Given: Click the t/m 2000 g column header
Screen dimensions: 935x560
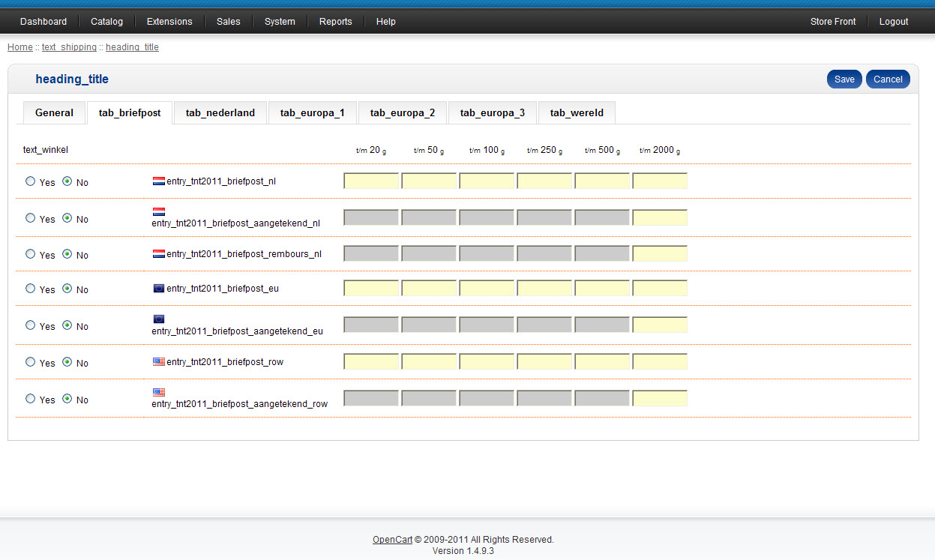Looking at the screenshot, I should (x=660, y=150).
